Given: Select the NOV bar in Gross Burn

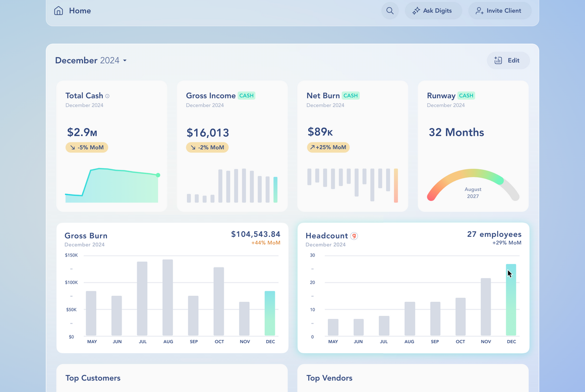Looking at the screenshot, I should click(245, 318).
